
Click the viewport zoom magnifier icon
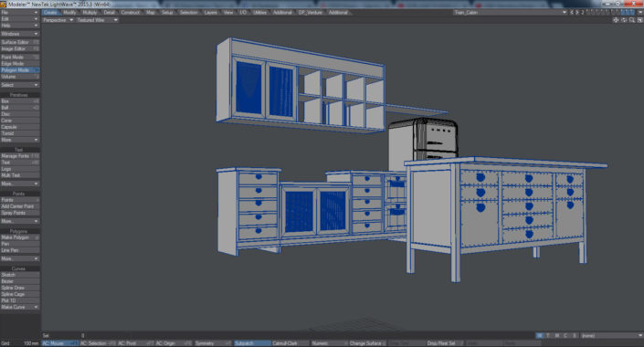(632, 20)
